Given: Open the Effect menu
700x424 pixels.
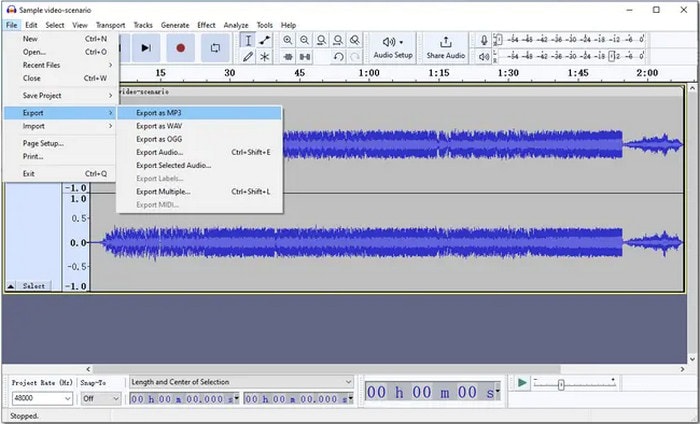Looking at the screenshot, I should 206,25.
